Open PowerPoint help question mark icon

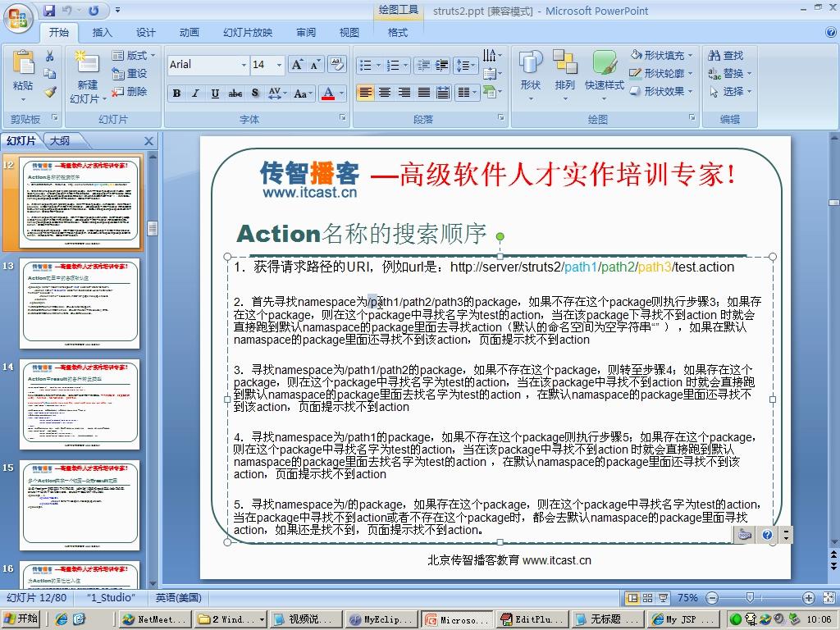coord(831,33)
